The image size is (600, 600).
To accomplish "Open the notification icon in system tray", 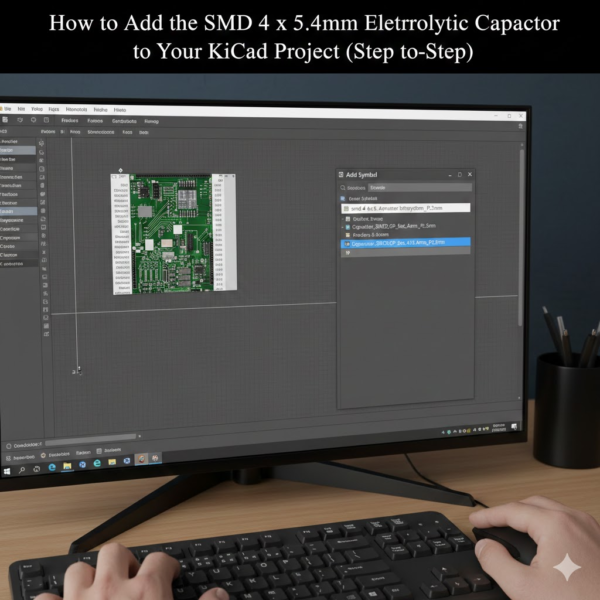I will coord(514,426).
